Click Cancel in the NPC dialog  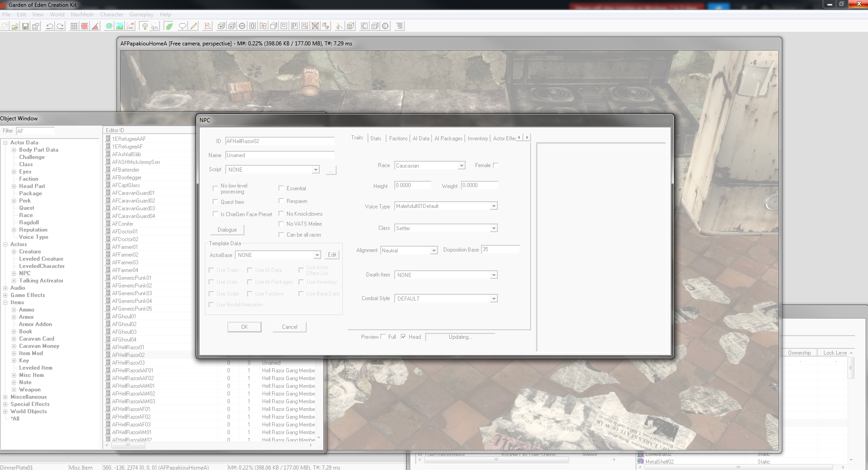coord(289,327)
